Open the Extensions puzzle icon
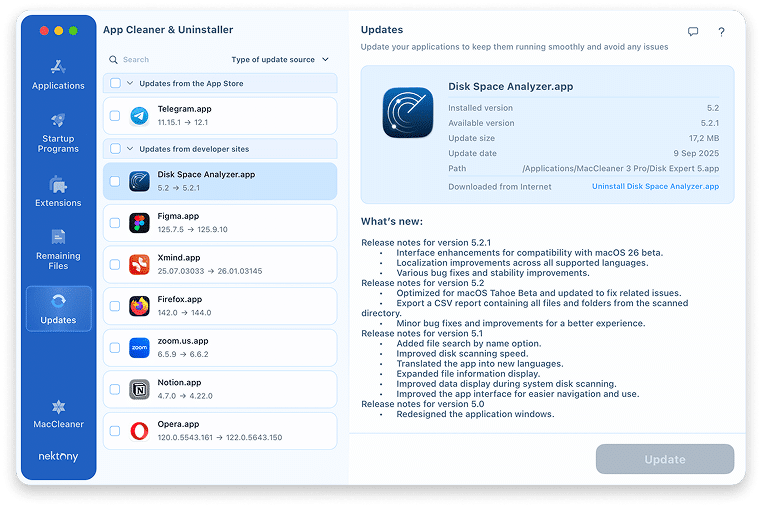 [58, 184]
